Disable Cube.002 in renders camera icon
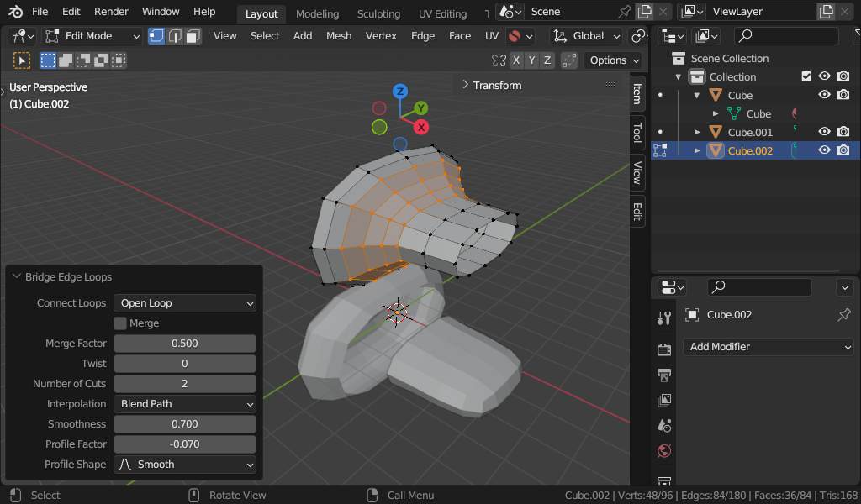The height and width of the screenshot is (504, 861). [843, 150]
